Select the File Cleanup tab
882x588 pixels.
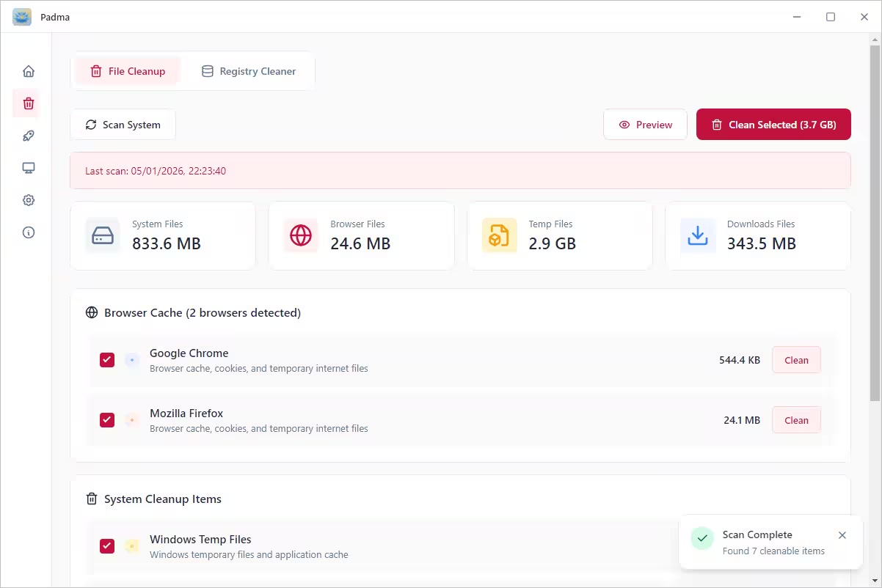[x=127, y=71]
